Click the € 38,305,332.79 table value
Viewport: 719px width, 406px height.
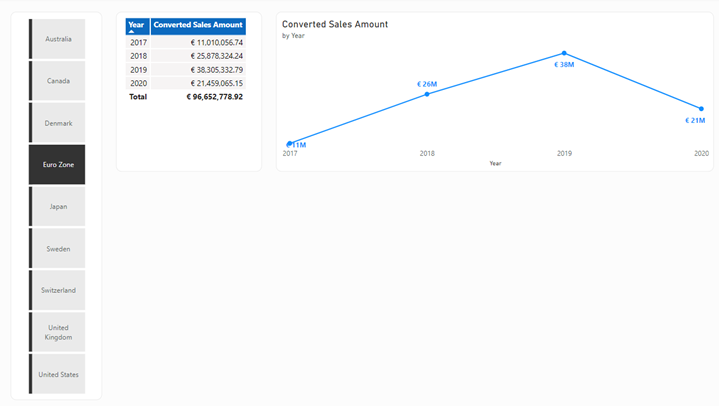pos(216,70)
